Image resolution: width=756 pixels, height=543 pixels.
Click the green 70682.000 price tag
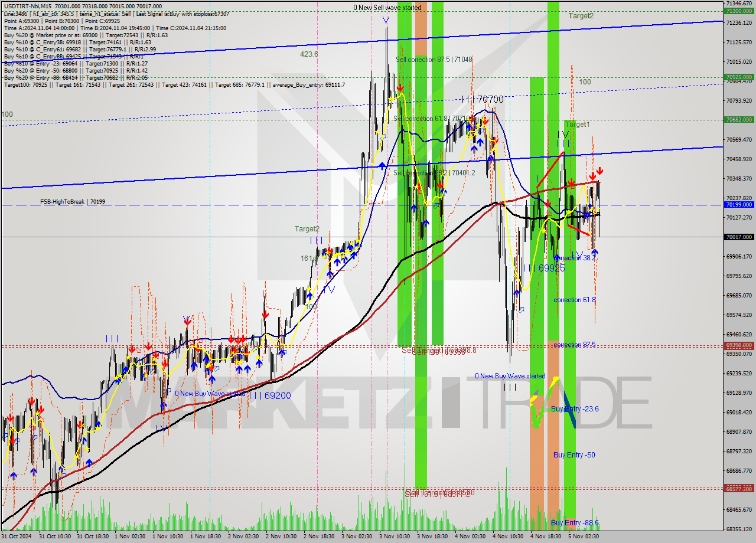click(x=739, y=119)
